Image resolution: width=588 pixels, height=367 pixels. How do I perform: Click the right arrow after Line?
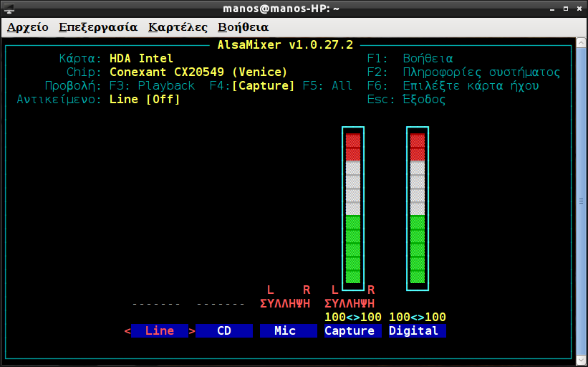click(192, 331)
